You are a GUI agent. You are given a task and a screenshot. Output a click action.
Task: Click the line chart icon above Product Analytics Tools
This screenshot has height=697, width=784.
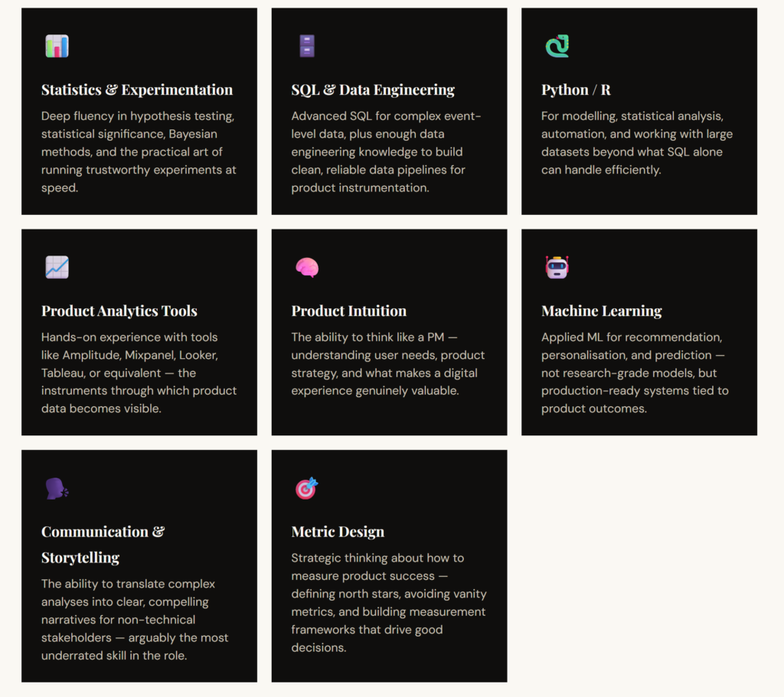point(57,267)
